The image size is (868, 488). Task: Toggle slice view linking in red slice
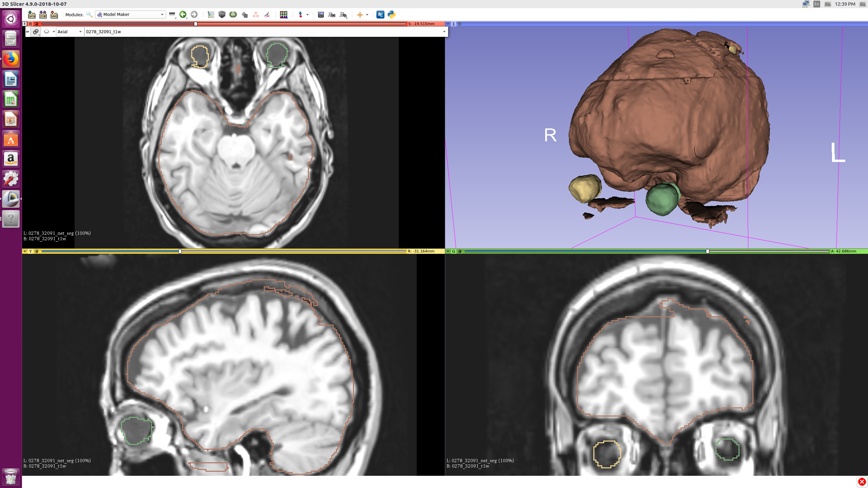point(36,32)
